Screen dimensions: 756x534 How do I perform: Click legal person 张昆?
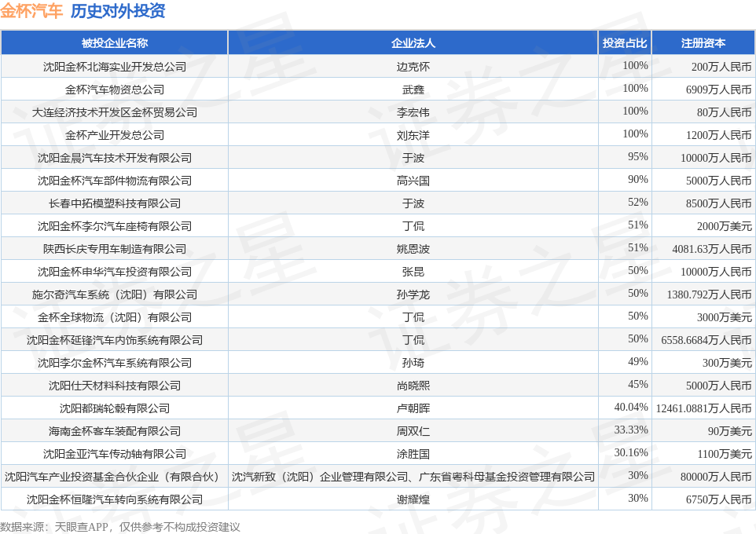413,272
